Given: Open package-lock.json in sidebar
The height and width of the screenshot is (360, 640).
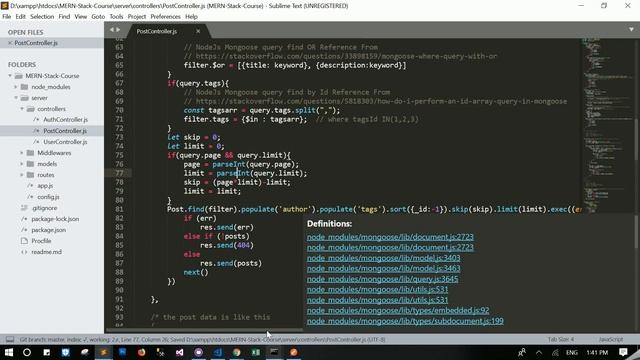Looking at the screenshot, I should coord(55,219).
